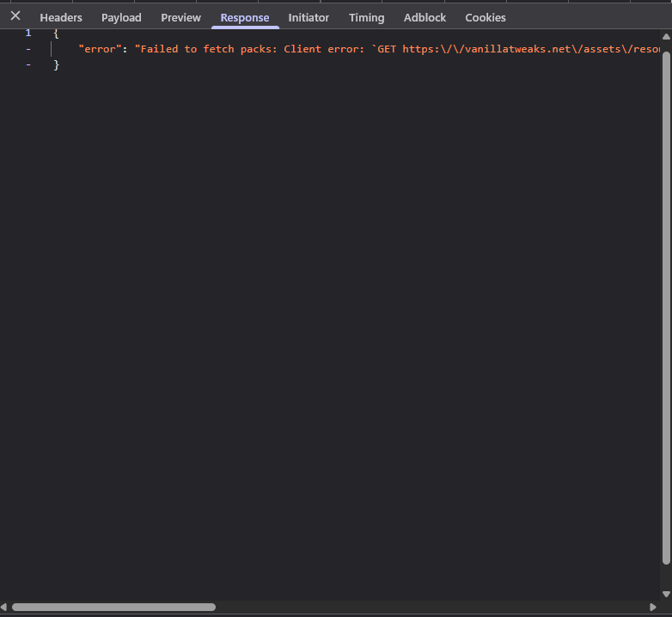Open the Initiator tab

click(309, 17)
